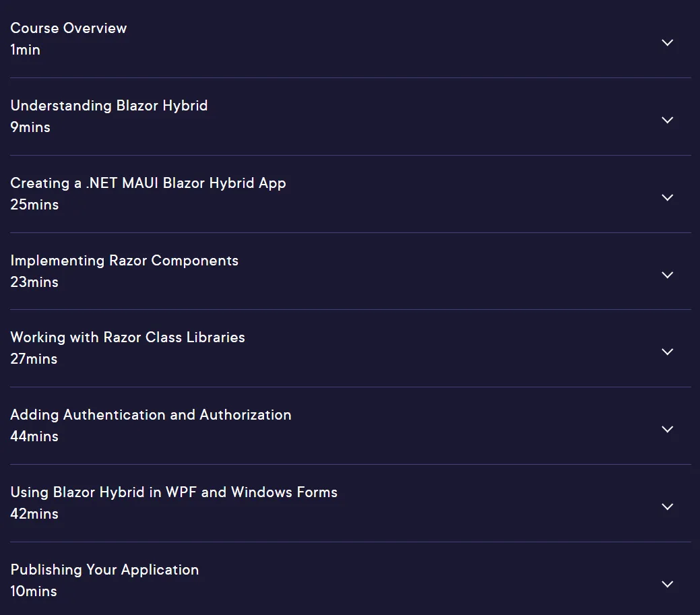This screenshot has width=700, height=615.
Task: Open Creating a .NET MAUI Blazor Hybrid App
Action: [x=148, y=183]
